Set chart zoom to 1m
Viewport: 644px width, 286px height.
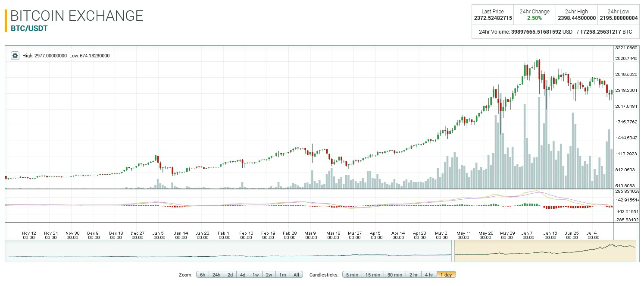click(x=282, y=275)
